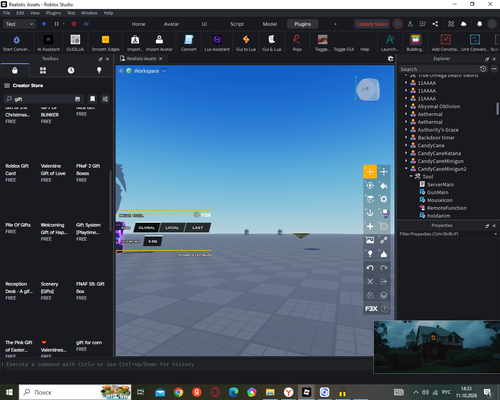This screenshot has height=400, width=500.
Task: Expand the CandyCaneMinigun tree node
Action: click(406, 161)
